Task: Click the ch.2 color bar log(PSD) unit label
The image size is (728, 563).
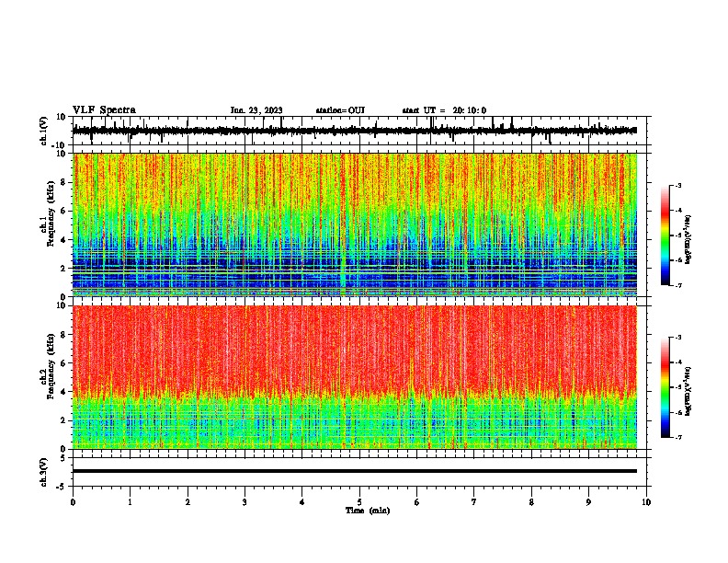Action: (x=688, y=391)
